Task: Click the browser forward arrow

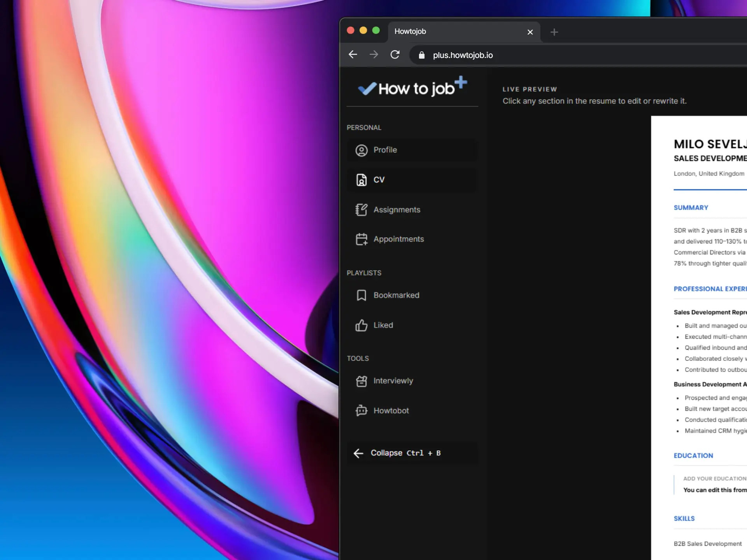Action: pyautogui.click(x=374, y=55)
